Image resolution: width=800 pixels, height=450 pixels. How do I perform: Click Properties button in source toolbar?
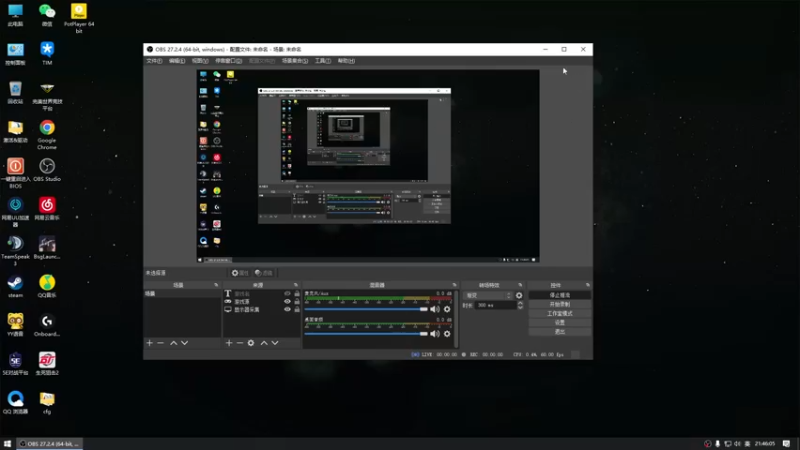tap(240, 273)
